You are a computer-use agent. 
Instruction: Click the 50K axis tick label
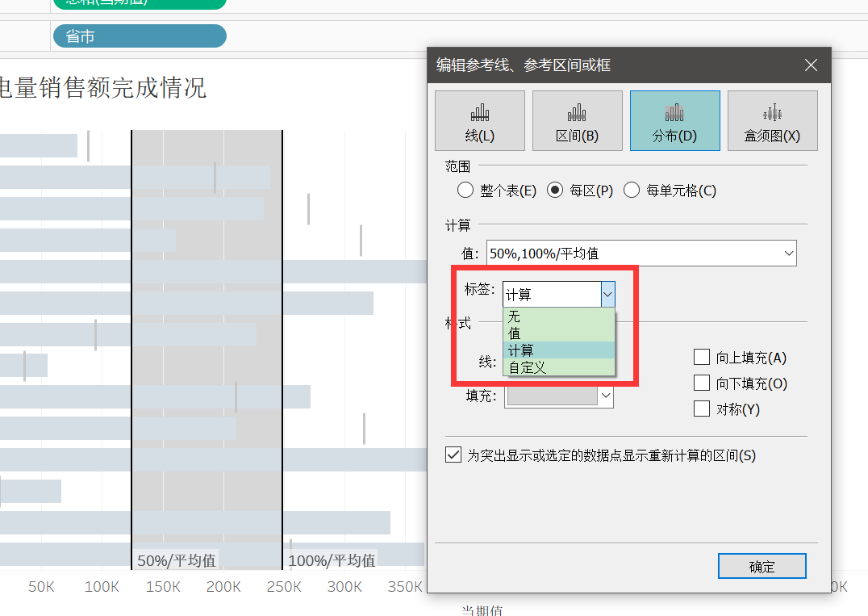click(x=41, y=587)
